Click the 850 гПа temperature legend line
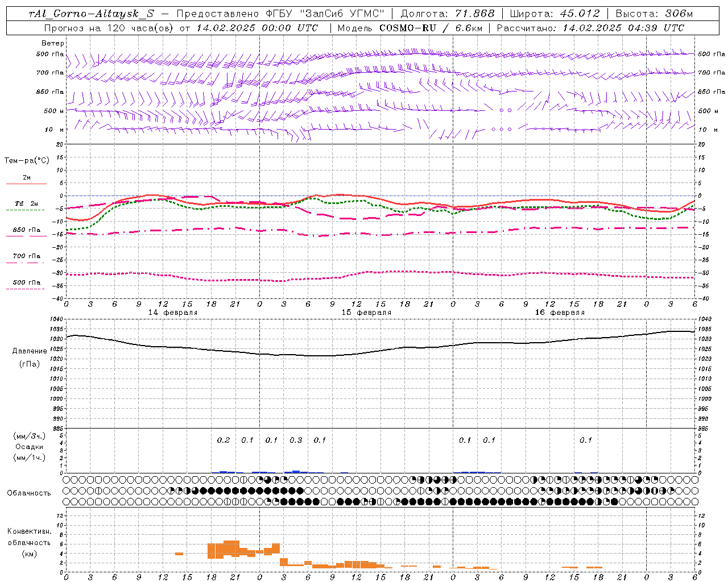The image size is (728, 582). point(26,235)
